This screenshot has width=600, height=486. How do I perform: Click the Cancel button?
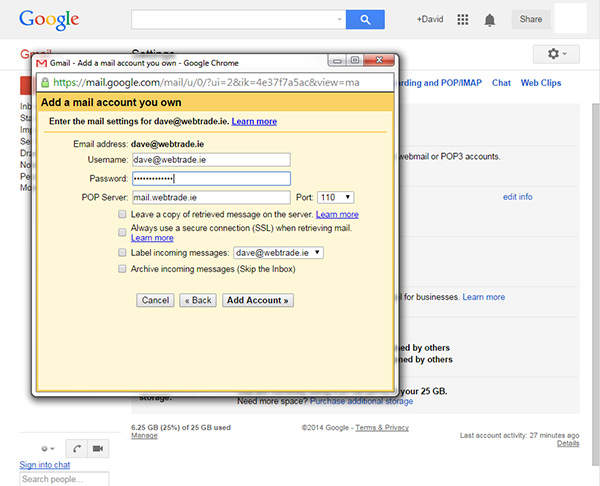[x=155, y=300]
